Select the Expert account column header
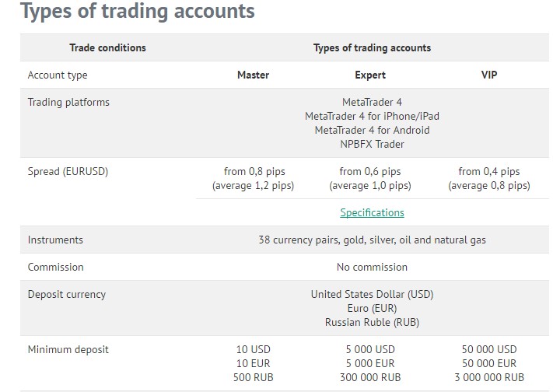Image resolution: width=553 pixels, height=392 pixels. click(x=370, y=75)
